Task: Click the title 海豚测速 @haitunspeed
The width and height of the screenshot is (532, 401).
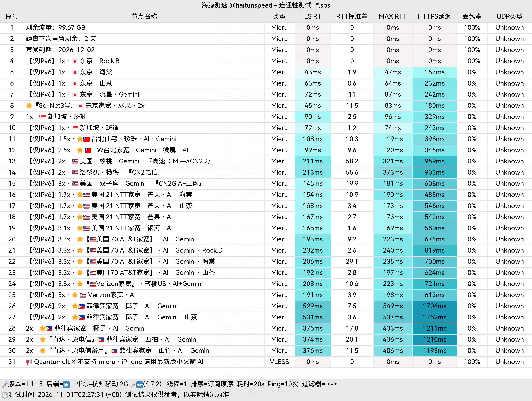Action: pyautogui.click(x=237, y=5)
